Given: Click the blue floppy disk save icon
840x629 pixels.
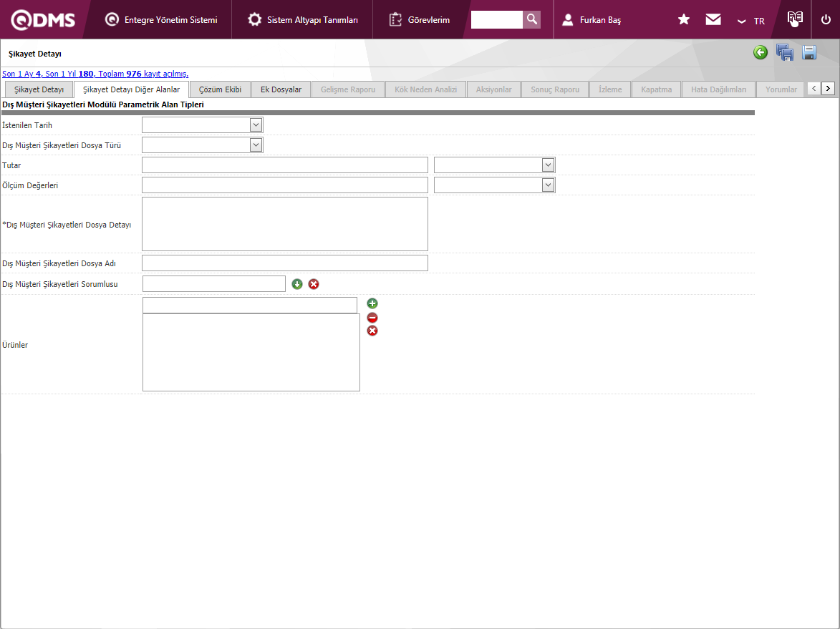Looking at the screenshot, I should click(809, 52).
